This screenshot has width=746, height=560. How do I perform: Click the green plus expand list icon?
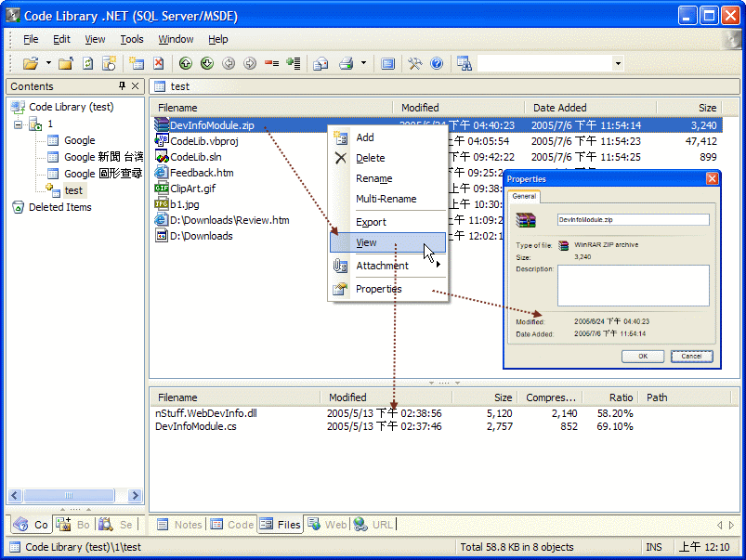[x=294, y=63]
